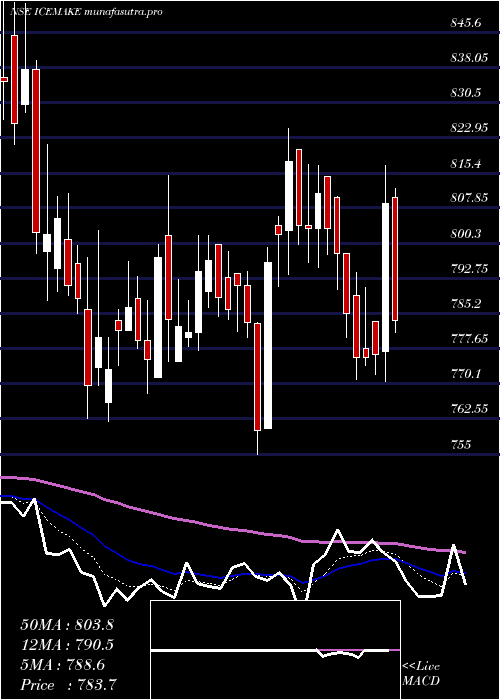The height and width of the screenshot is (700, 500).
Task: Click the 12MA : 790.5 readout
Action: coord(67,645)
